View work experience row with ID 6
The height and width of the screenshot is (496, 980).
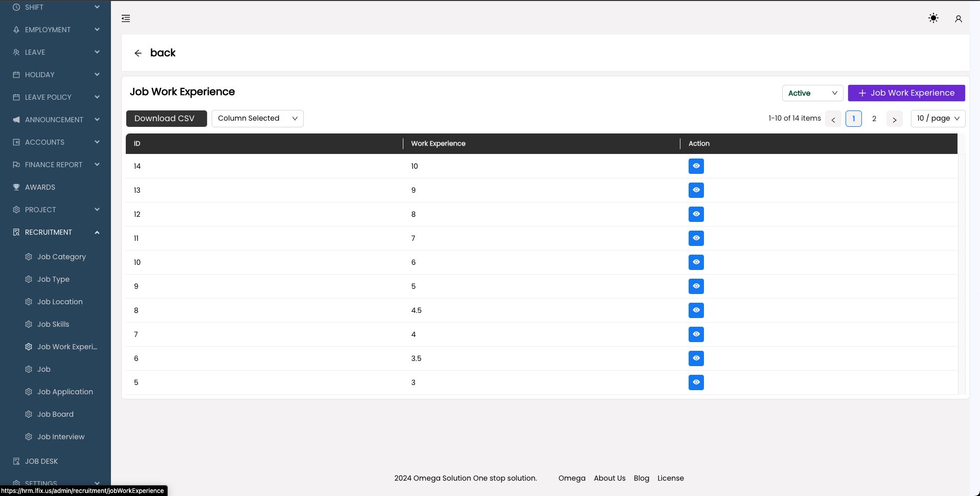pos(696,358)
